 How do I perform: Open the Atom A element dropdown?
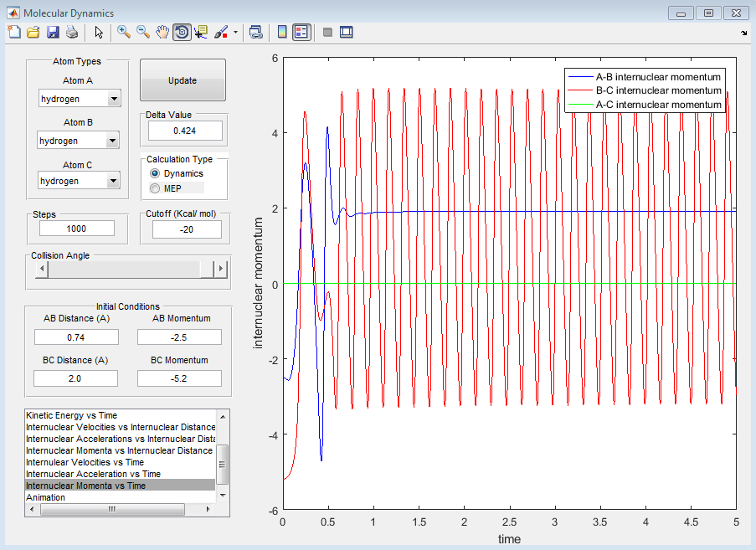(x=114, y=100)
